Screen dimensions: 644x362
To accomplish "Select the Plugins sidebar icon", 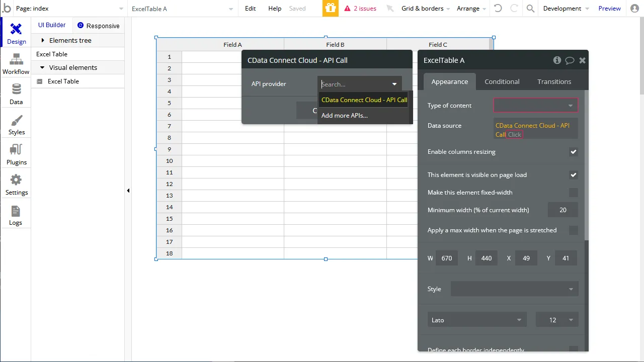I will 16,153.
